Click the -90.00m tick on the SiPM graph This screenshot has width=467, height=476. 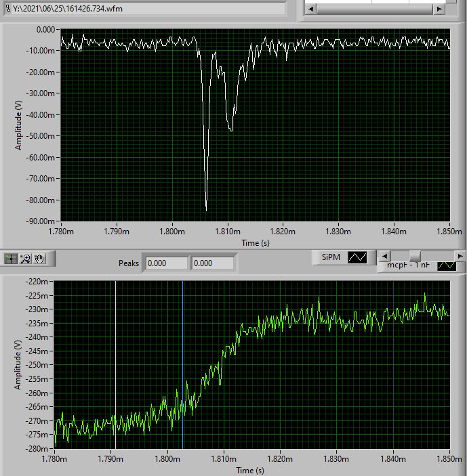click(41, 221)
